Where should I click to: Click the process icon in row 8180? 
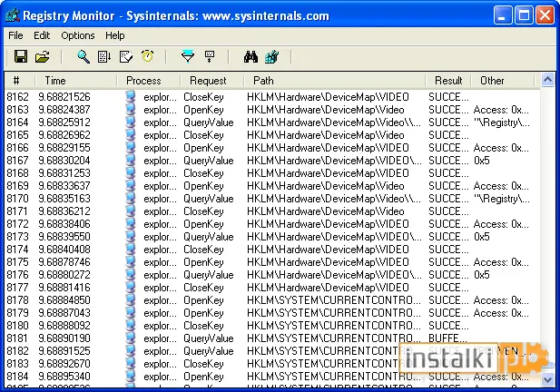pyautogui.click(x=131, y=326)
